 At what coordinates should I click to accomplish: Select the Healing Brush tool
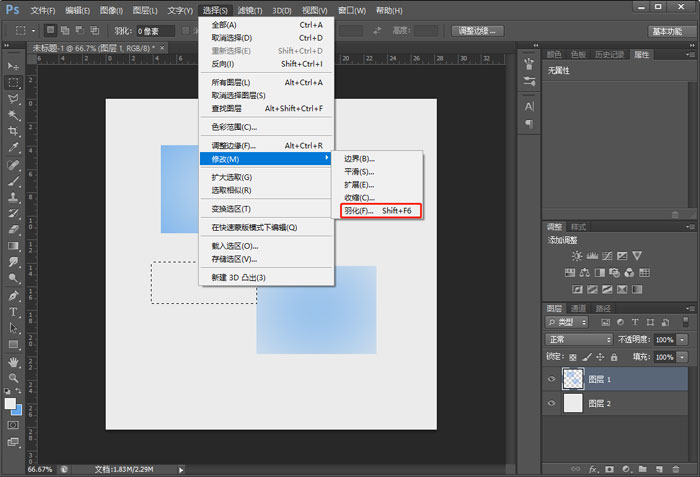[13, 165]
